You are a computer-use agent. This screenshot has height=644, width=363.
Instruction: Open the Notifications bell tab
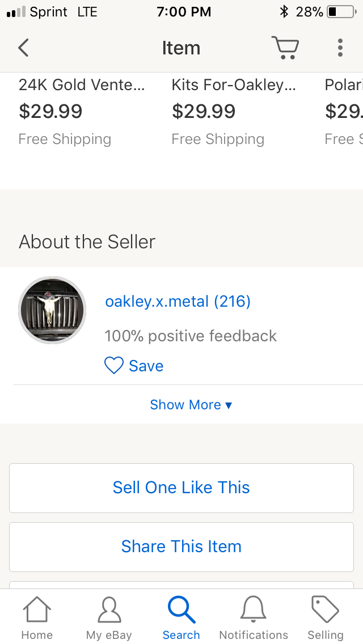click(254, 618)
